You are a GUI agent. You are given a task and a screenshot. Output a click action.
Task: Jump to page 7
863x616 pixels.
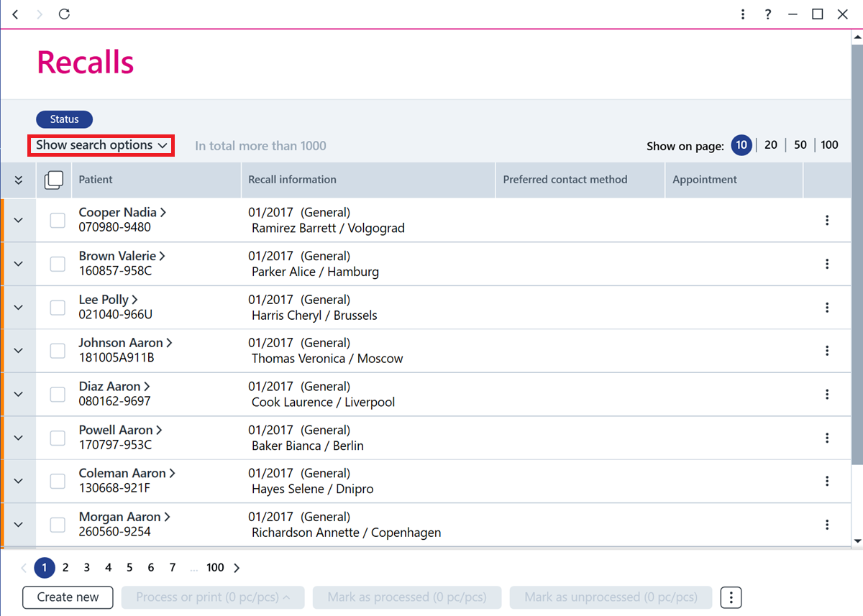(173, 568)
